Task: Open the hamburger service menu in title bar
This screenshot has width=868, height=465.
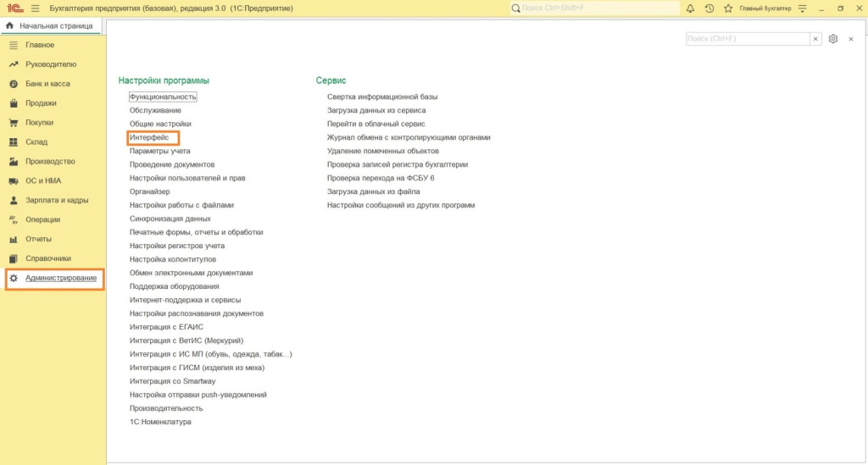Action: 35,8
